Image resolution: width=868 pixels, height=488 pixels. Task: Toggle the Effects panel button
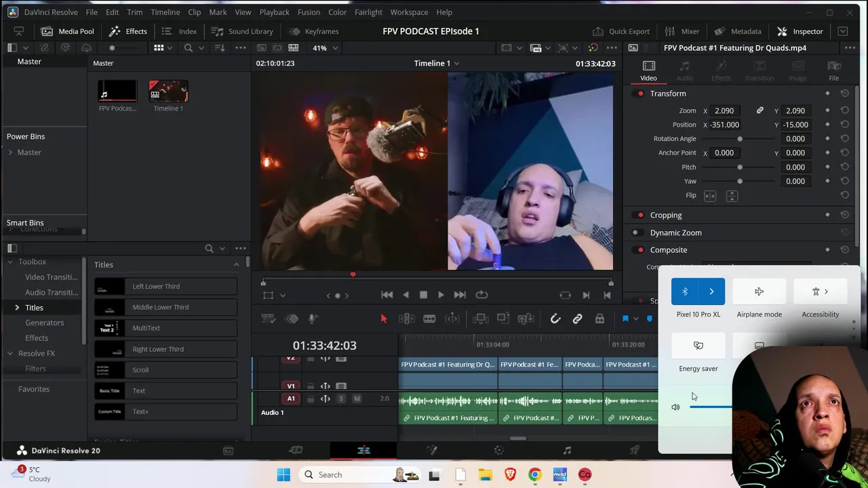[x=127, y=31]
